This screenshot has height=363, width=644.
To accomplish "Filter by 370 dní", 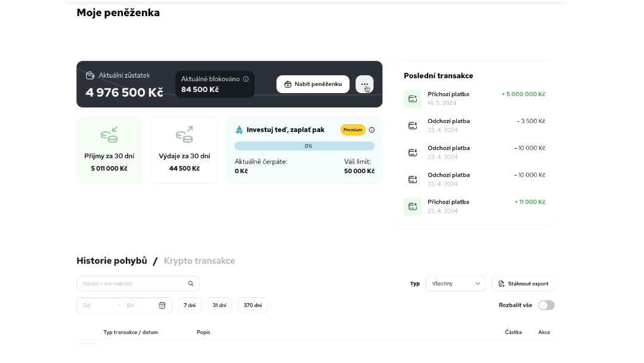I will pos(253,306).
